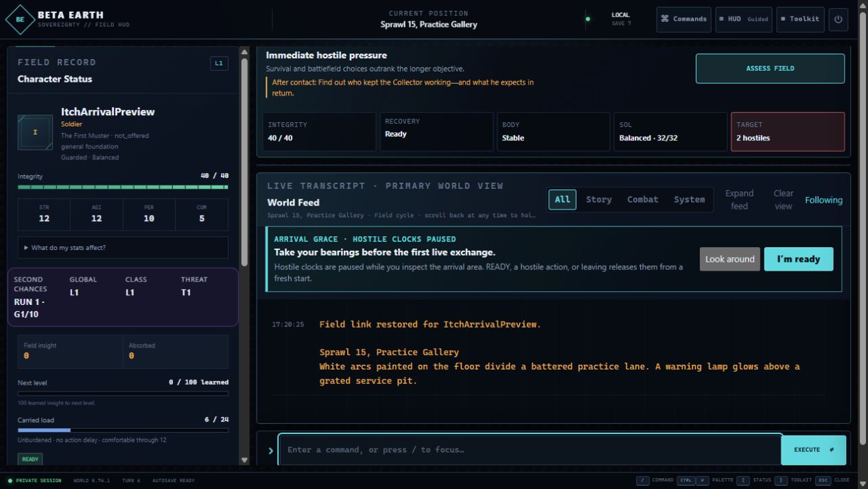Click the Assess Field button
Viewport: 868px width, 489px height.
(x=770, y=69)
